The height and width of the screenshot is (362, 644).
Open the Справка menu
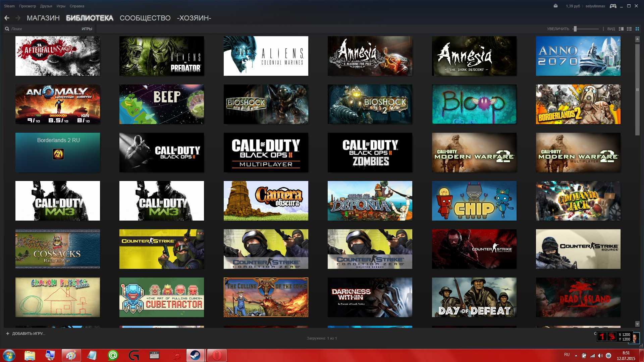[77, 6]
